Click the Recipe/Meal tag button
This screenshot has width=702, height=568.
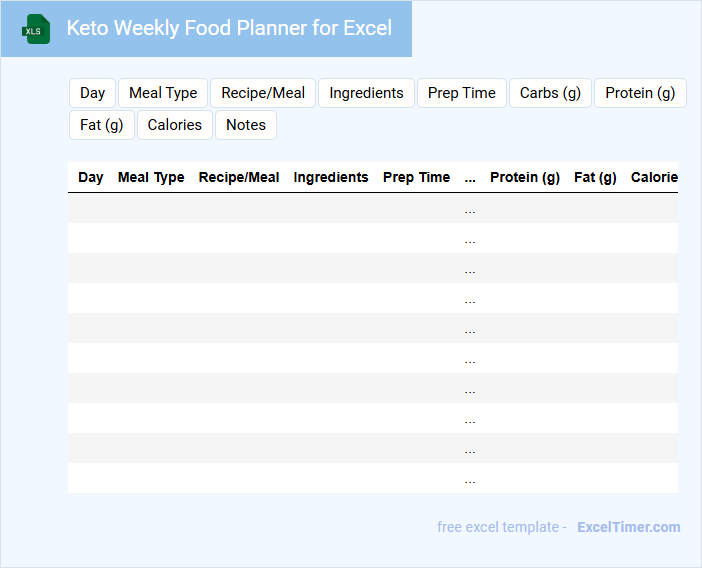pos(263,93)
